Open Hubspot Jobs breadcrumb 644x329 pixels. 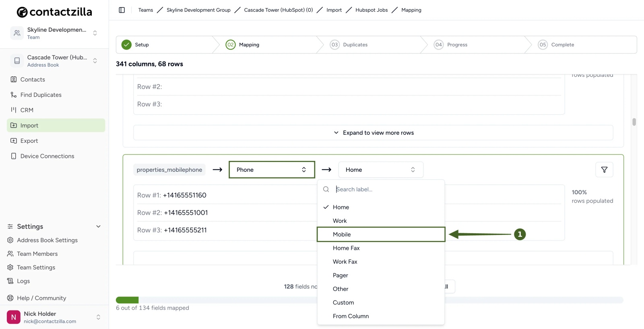pyautogui.click(x=372, y=10)
